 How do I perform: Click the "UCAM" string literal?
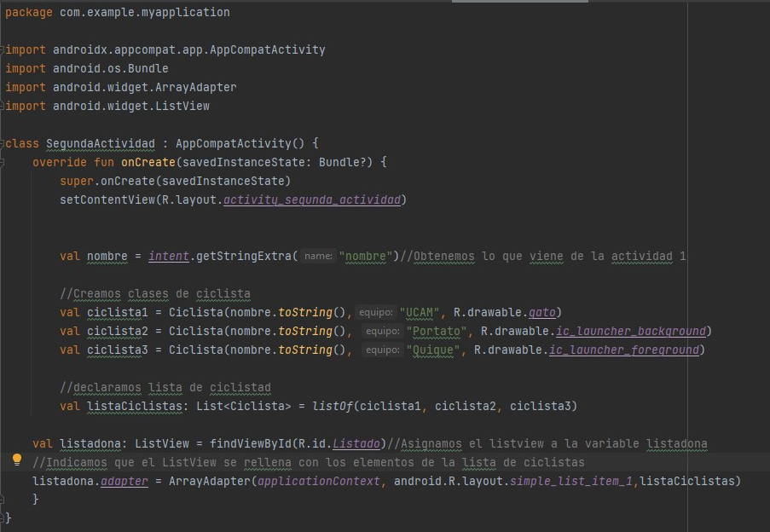point(422,312)
